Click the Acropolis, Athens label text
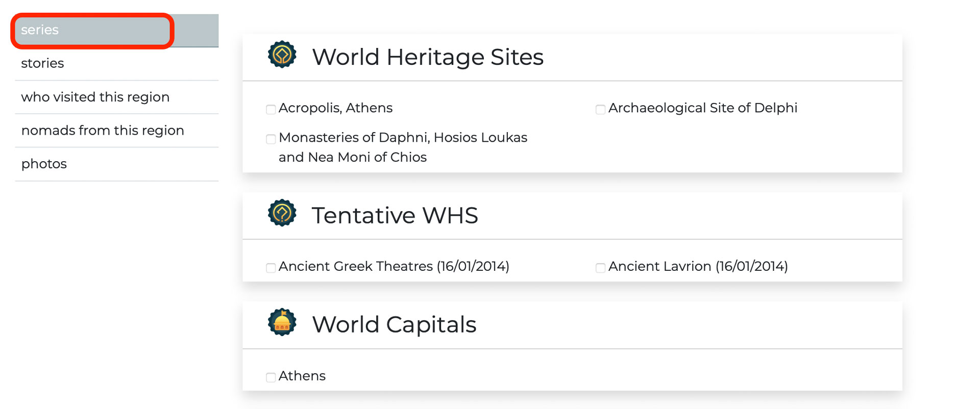This screenshot has height=409, width=980. pyautogui.click(x=335, y=108)
